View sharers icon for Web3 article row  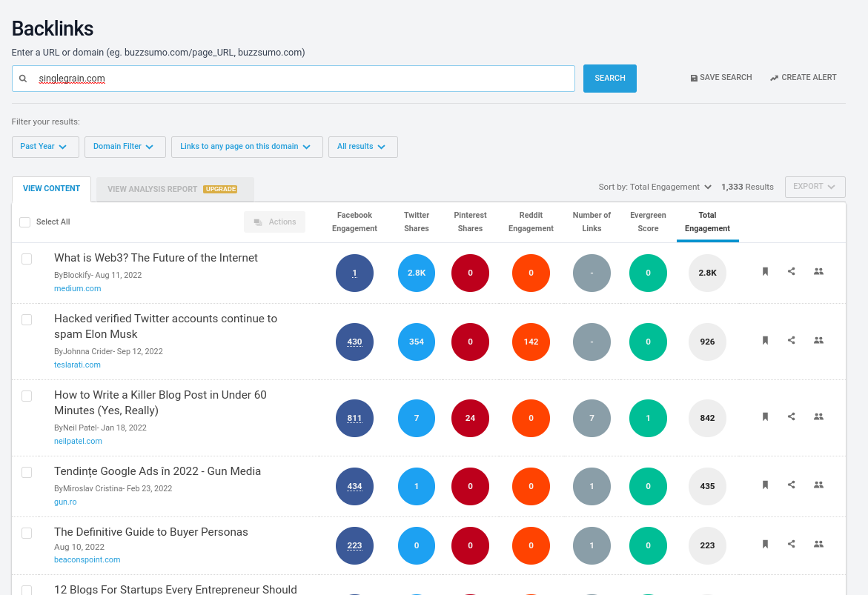pos(818,272)
